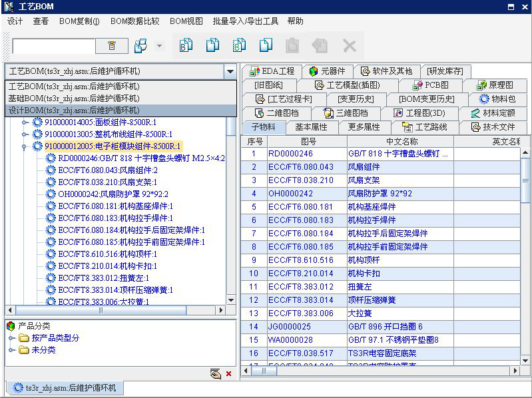Click the 图号 column header
532x398 pixels.
[308, 141]
